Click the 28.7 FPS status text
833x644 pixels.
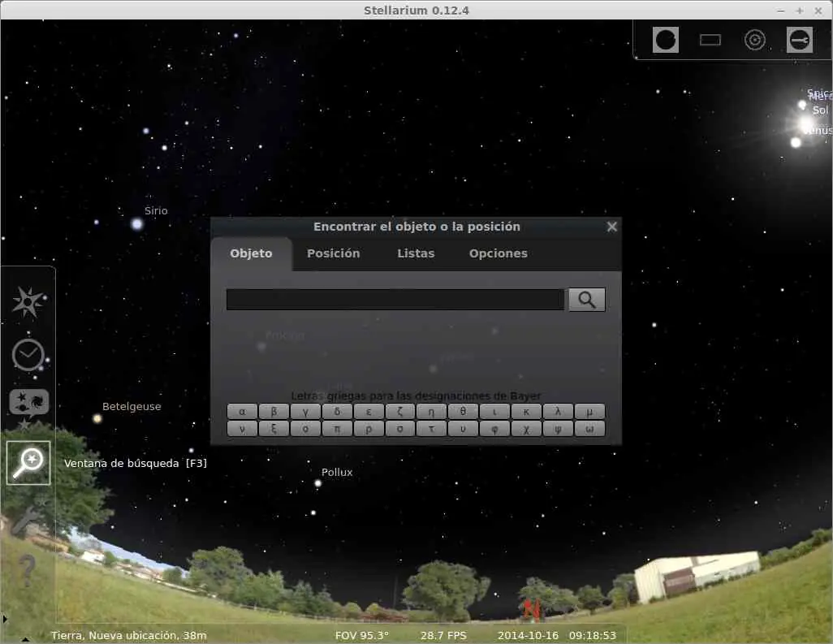[x=443, y=636]
